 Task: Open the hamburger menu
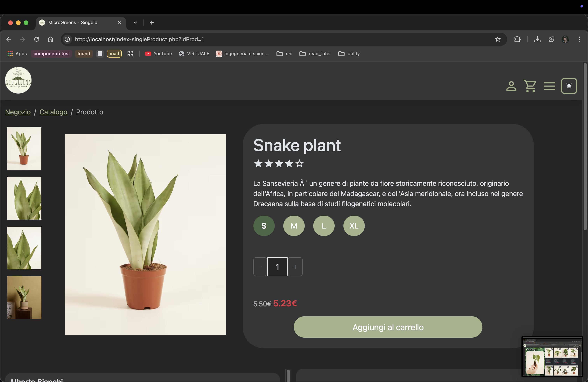pos(549,86)
